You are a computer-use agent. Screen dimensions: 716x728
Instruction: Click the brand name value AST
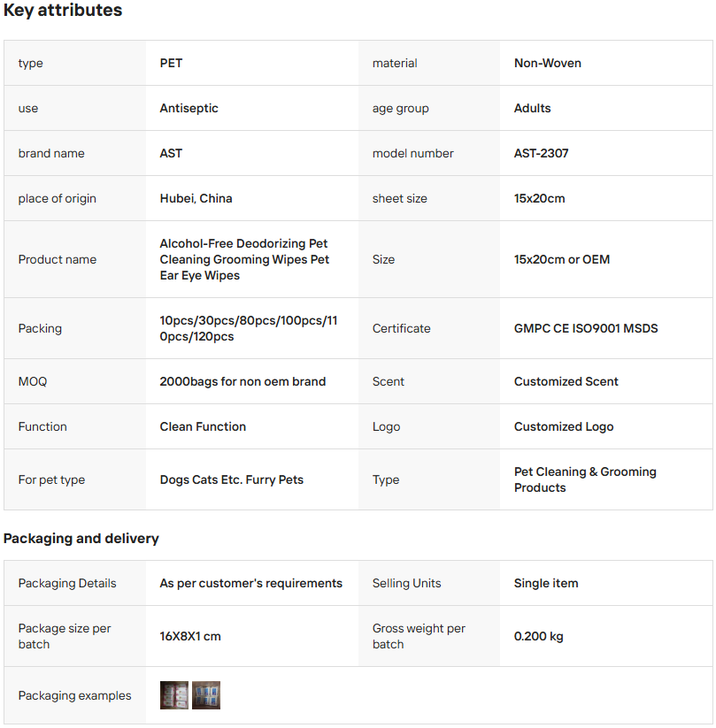pos(171,153)
